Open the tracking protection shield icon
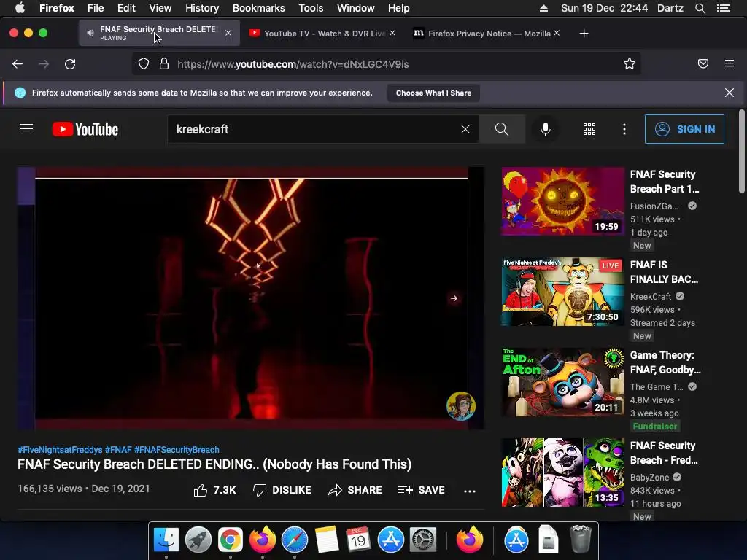 tap(144, 64)
